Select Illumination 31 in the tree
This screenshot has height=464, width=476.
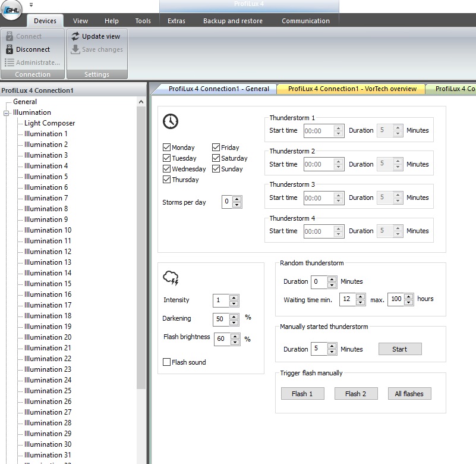click(48, 455)
